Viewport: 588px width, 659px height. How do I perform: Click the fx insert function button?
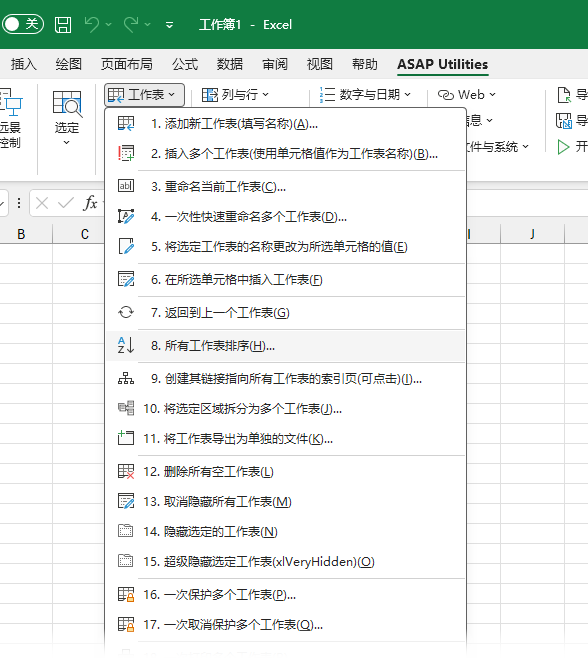[90, 203]
